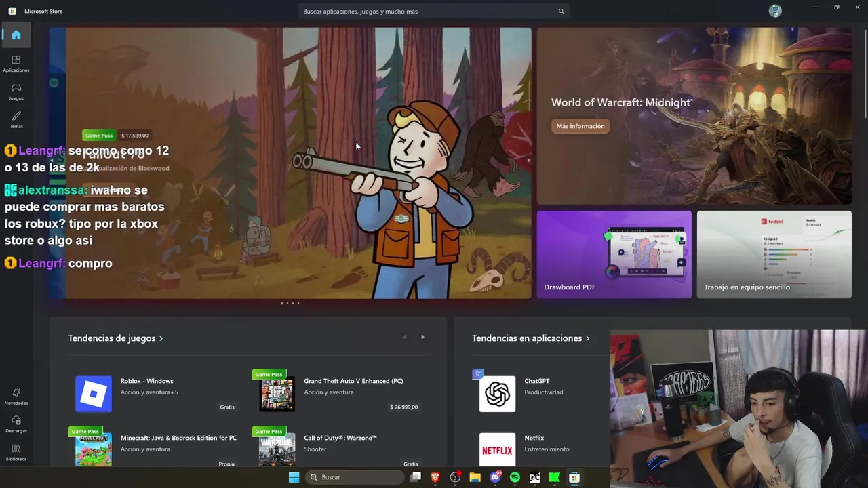This screenshot has height=488, width=868.
Task: Select first hero carousel dot indicator
Action: (x=282, y=303)
